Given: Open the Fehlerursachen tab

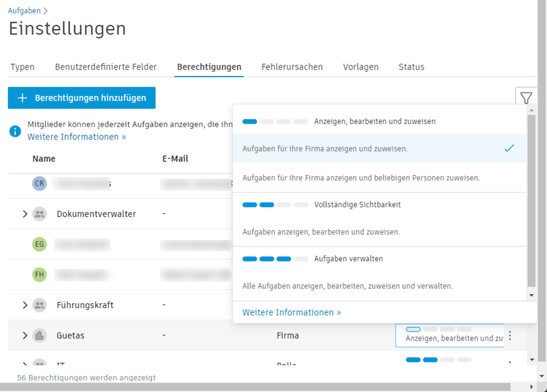Looking at the screenshot, I should [292, 66].
